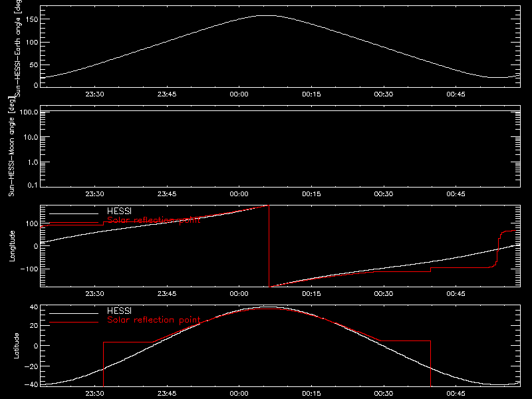Click 00:15 label under the Latitude plot
This screenshot has height=399, width=532.
click(311, 393)
